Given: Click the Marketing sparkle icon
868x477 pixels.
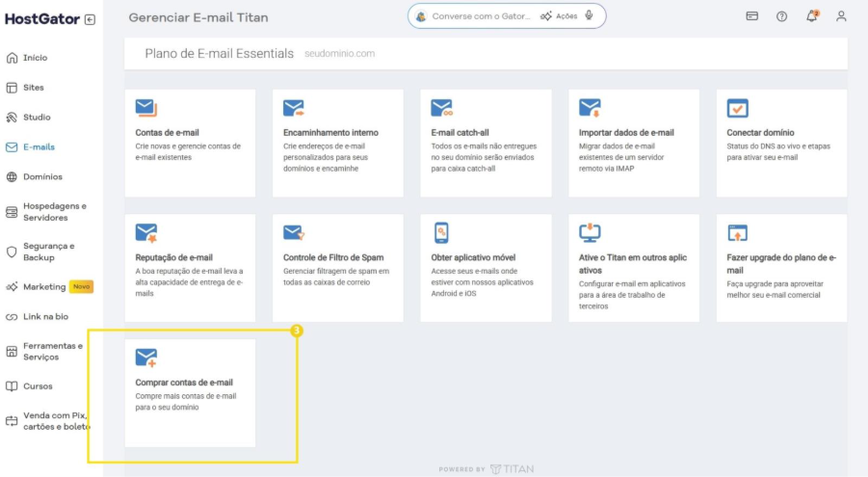Looking at the screenshot, I should click(12, 287).
